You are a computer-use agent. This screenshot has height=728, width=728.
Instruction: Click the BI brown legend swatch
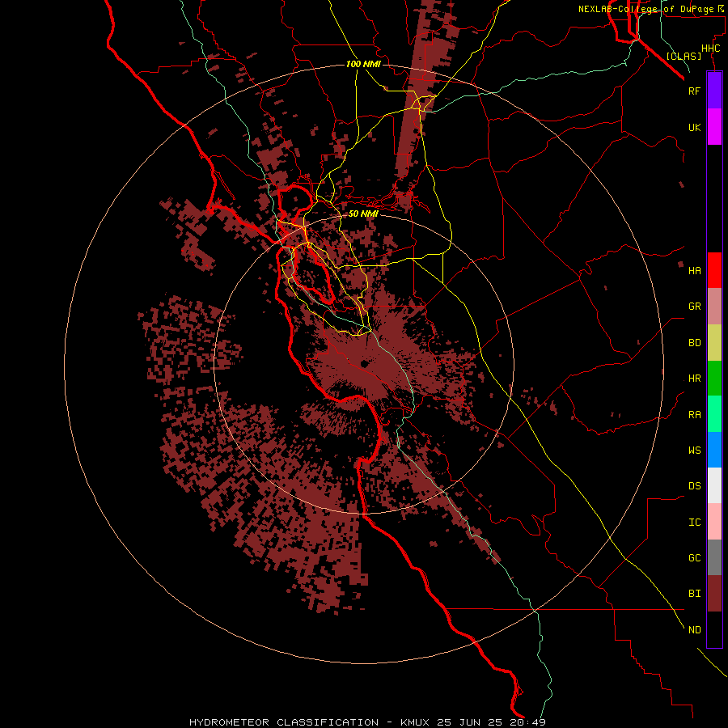tap(714, 594)
